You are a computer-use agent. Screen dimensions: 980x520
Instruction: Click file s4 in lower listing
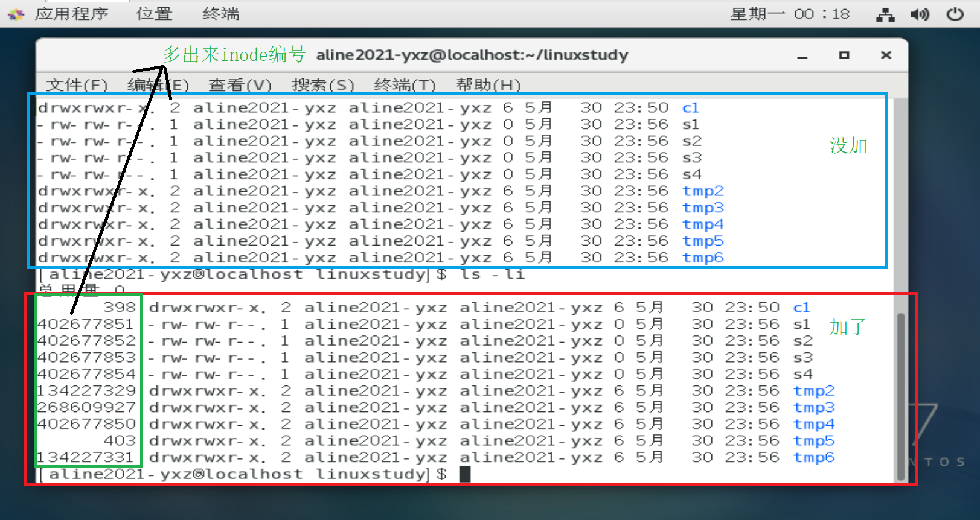click(803, 374)
